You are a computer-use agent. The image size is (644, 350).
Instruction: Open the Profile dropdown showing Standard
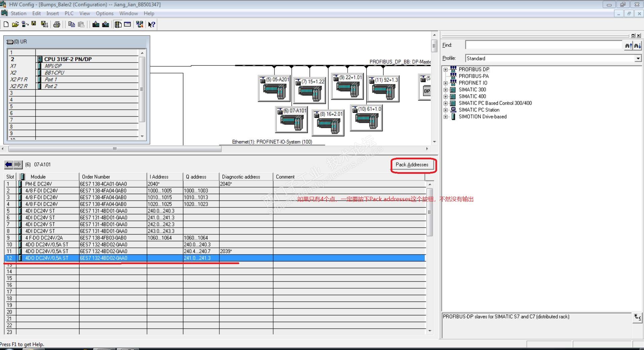(638, 58)
